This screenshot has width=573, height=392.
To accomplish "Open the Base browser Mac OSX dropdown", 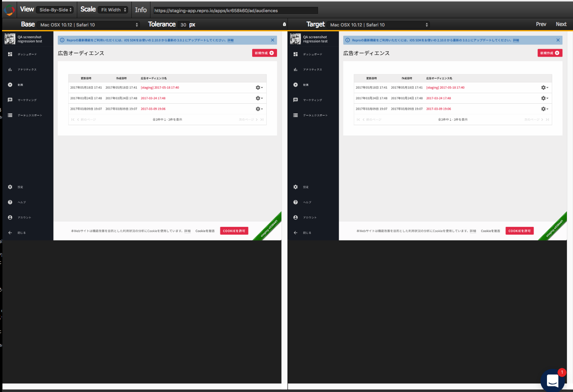I will pyautogui.click(x=89, y=25).
